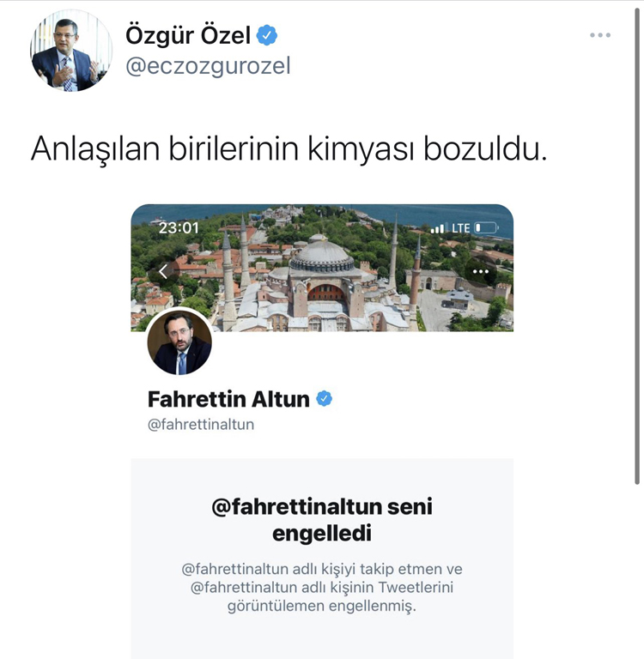Viewport: 644px width, 659px height.
Task: Click the vertical scrollbar on the right
Action: coord(637,246)
